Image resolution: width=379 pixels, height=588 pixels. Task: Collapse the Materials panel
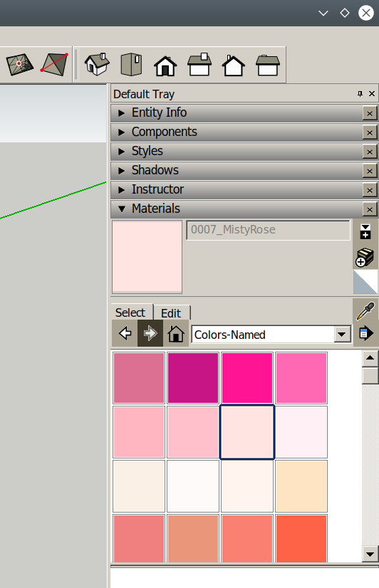(x=121, y=209)
